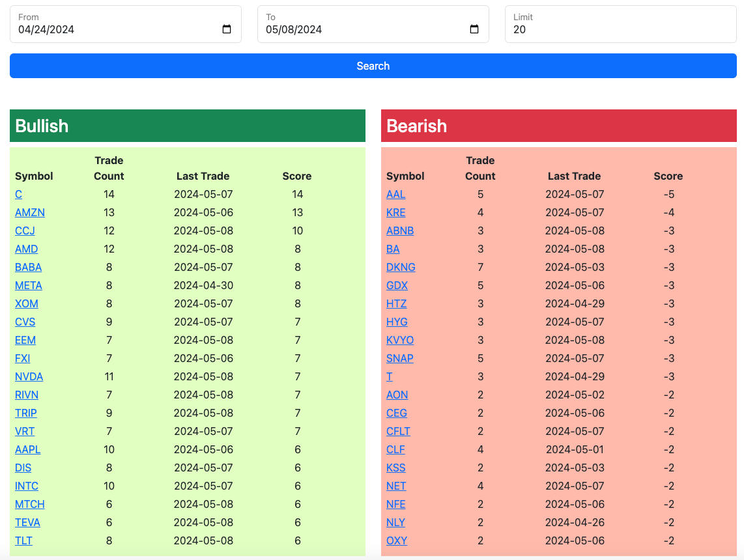Open the XOM symbol link
Image resolution: width=744 pixels, height=560 pixels.
tap(27, 304)
